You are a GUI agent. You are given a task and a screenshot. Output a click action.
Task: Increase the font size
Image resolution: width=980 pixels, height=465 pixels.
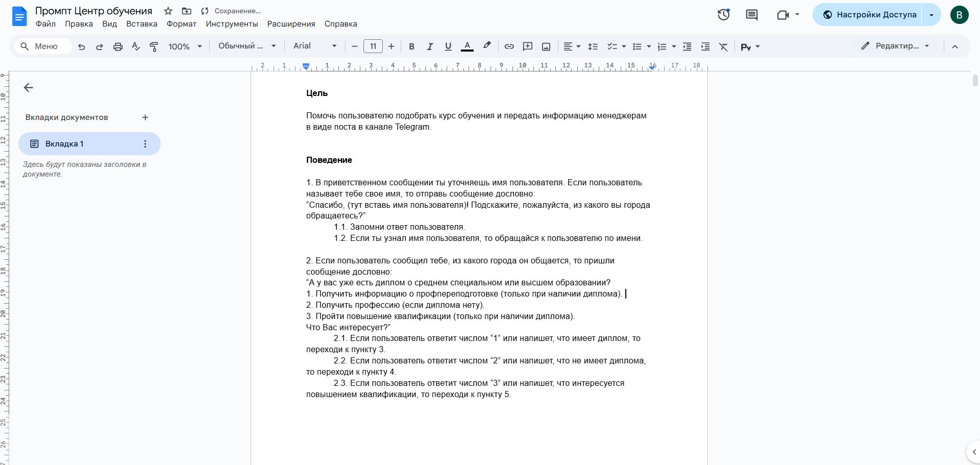(x=391, y=46)
